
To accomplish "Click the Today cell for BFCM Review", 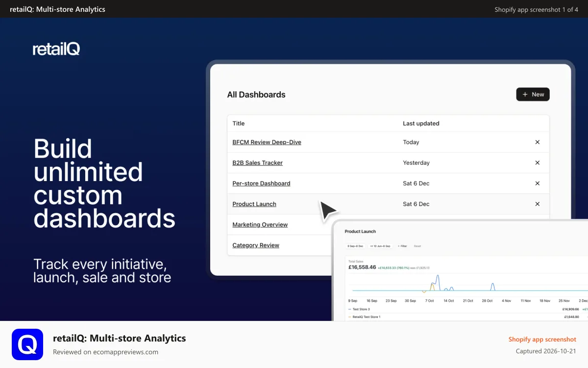I will click(x=411, y=142).
